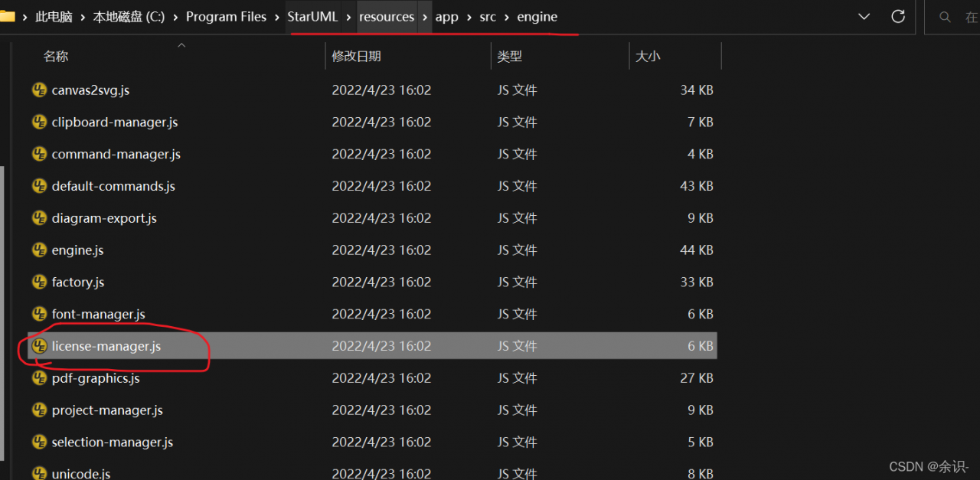Select the file name canvas2svg.js

pos(90,90)
